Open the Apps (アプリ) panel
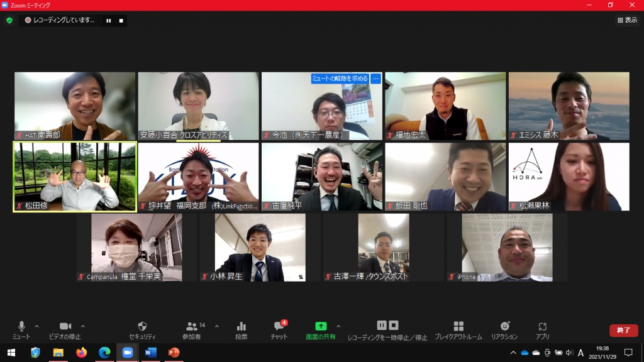The image size is (644, 362). pyautogui.click(x=543, y=329)
